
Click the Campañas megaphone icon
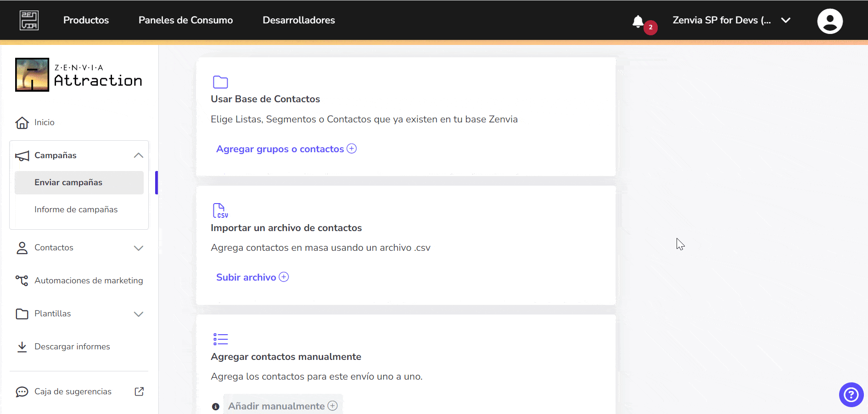point(22,155)
